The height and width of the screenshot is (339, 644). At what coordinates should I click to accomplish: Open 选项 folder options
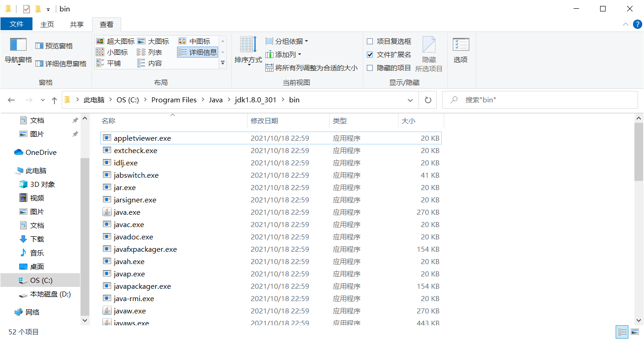[x=461, y=51]
